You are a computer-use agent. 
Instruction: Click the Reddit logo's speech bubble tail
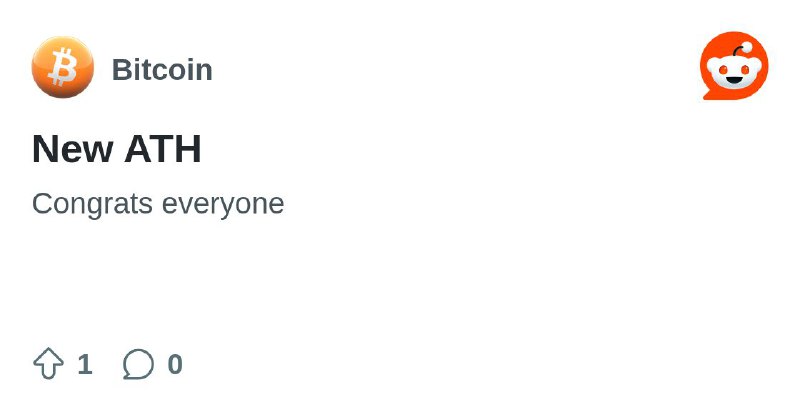708,94
